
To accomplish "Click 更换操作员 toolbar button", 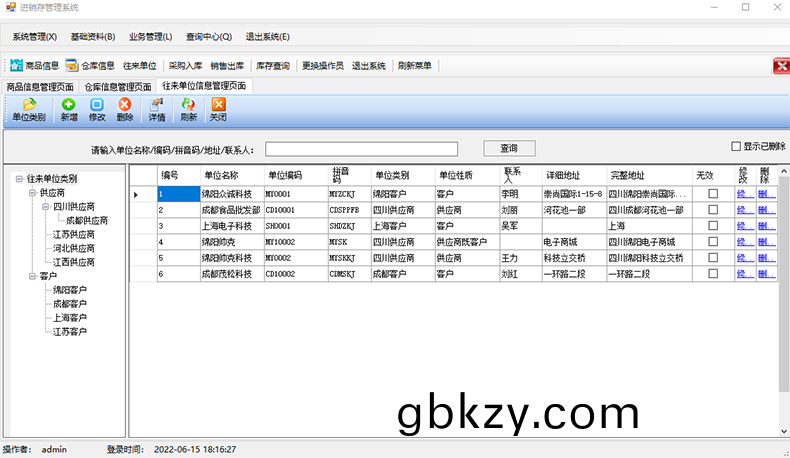I will pyautogui.click(x=323, y=66).
